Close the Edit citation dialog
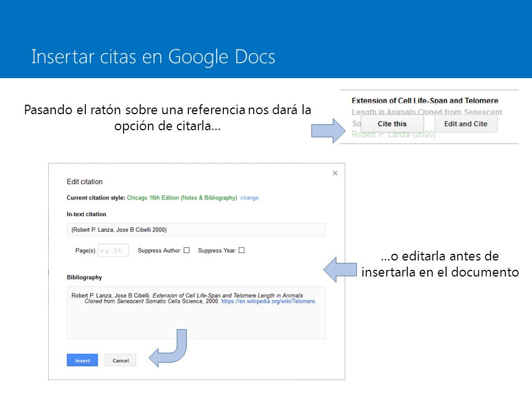The width and height of the screenshot is (532, 399). [335, 173]
